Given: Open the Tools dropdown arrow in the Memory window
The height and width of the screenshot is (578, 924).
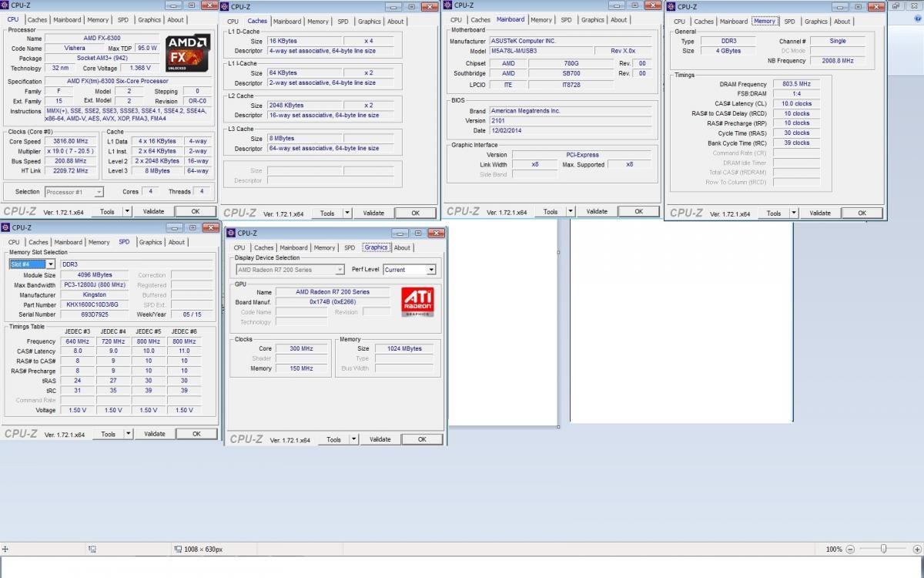Looking at the screenshot, I should [x=793, y=213].
